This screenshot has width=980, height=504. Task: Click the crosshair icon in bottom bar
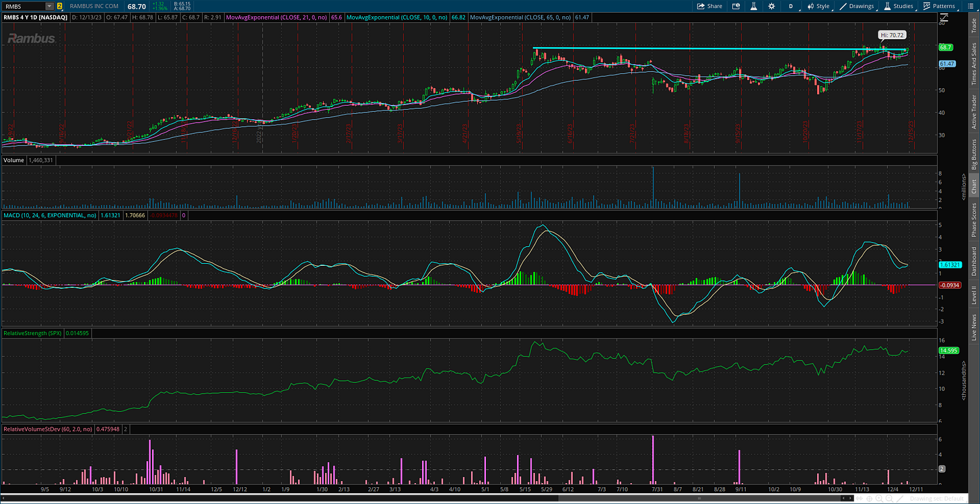tap(869, 499)
